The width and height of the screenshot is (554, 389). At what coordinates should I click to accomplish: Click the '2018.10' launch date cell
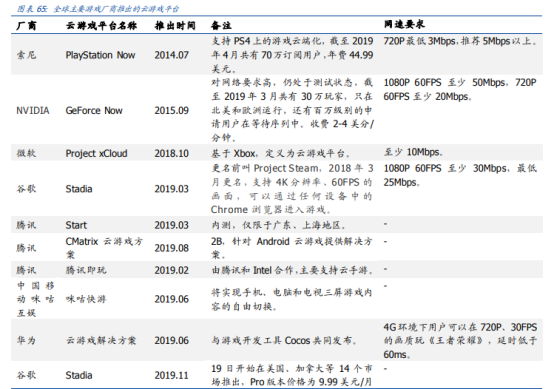[x=171, y=153]
